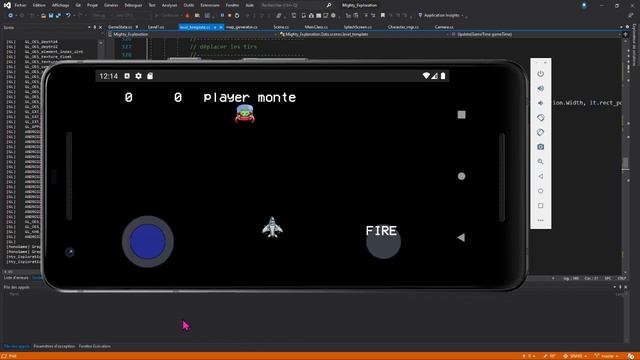Viewport: 640px width, 360px height.
Task: Tap the blue virtual joystick knob
Action: coord(148,242)
